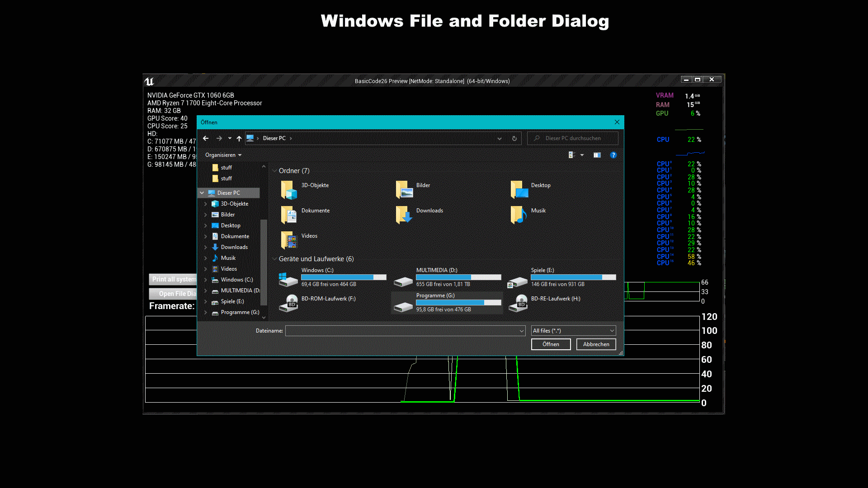868x488 pixels.
Task: Select Dieser PC in the navigation pane
Action: point(229,192)
